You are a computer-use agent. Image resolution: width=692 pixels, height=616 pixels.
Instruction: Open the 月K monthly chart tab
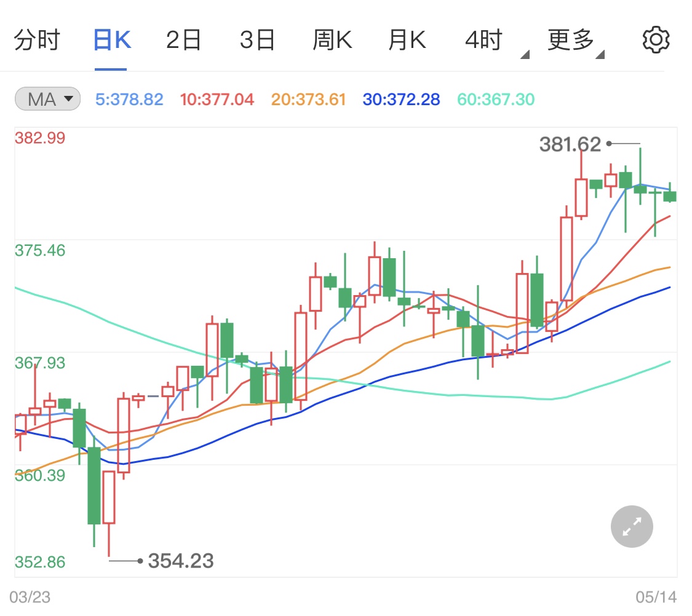(407, 40)
